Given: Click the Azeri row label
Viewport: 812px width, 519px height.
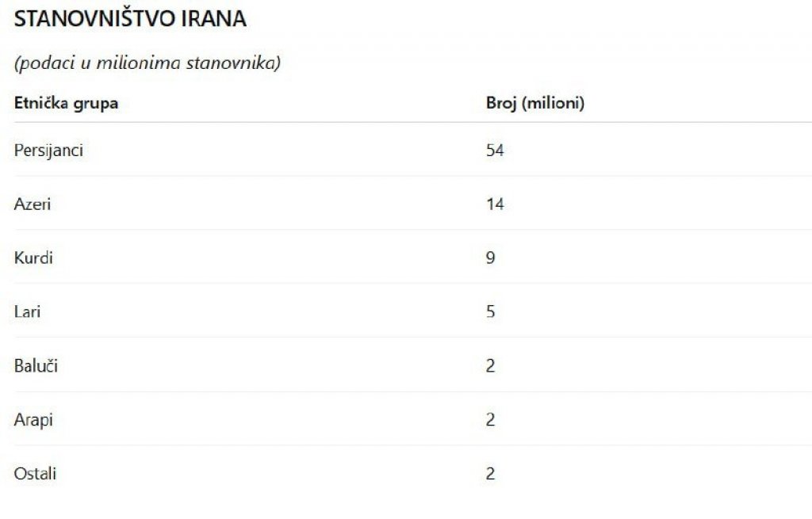Looking at the screenshot, I should (33, 204).
